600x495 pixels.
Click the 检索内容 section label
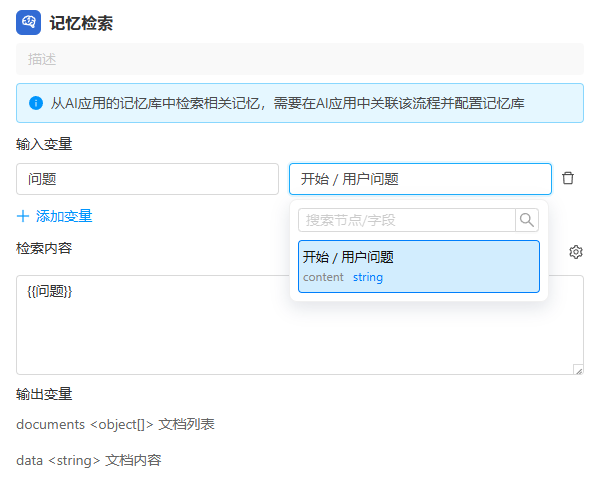tap(44, 248)
